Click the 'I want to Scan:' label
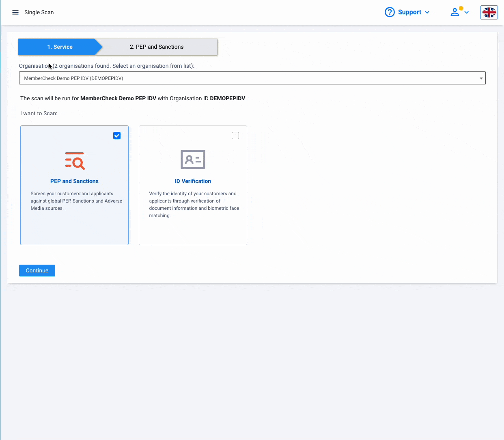Screen dimensions: 504x440 tap(39, 113)
